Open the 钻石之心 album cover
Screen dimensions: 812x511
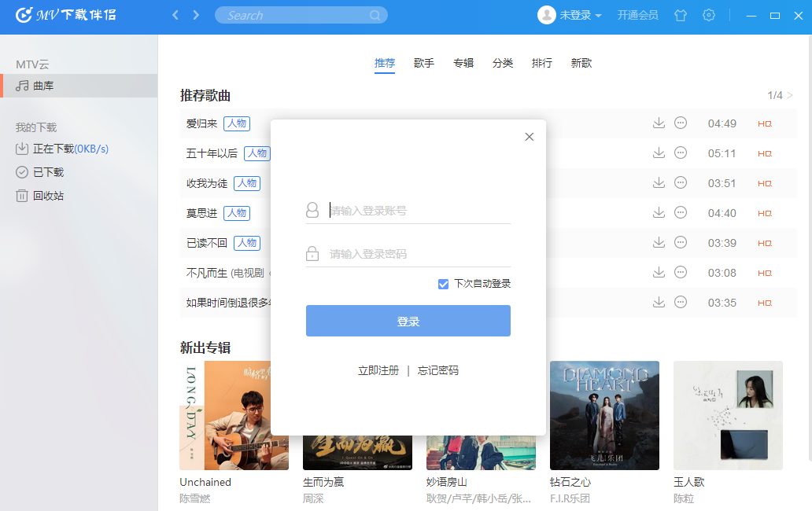604,415
